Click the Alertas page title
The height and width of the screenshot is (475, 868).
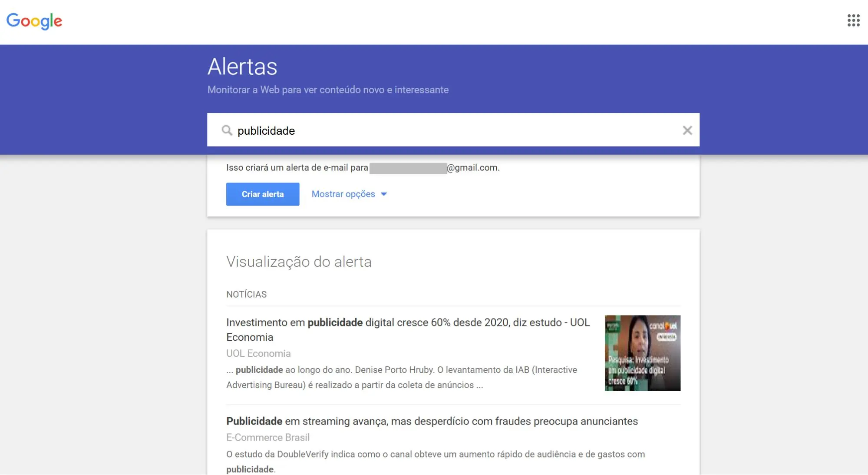[242, 66]
